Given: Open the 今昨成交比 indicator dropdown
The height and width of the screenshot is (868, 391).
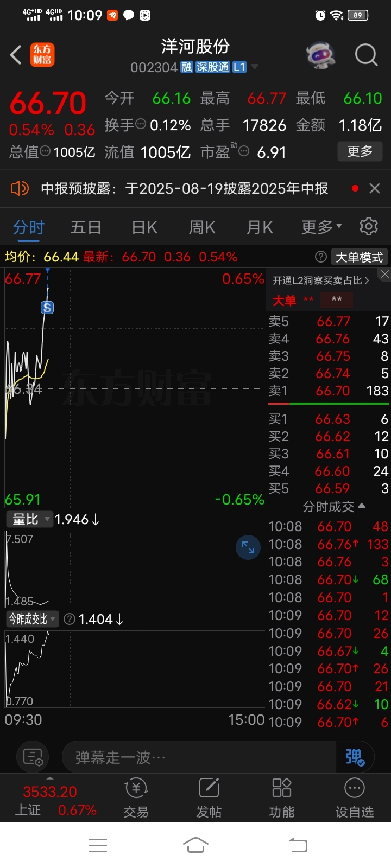Looking at the screenshot, I should point(33,619).
